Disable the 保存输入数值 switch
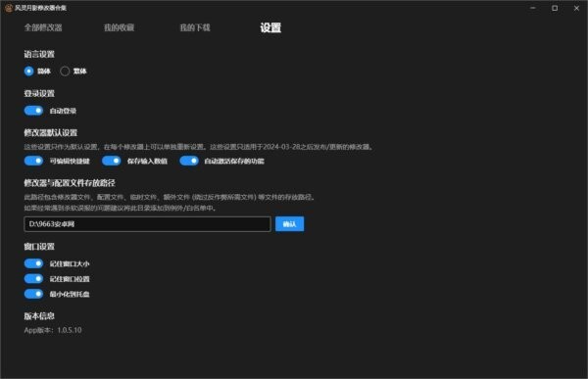This screenshot has height=379, width=588. [112, 161]
